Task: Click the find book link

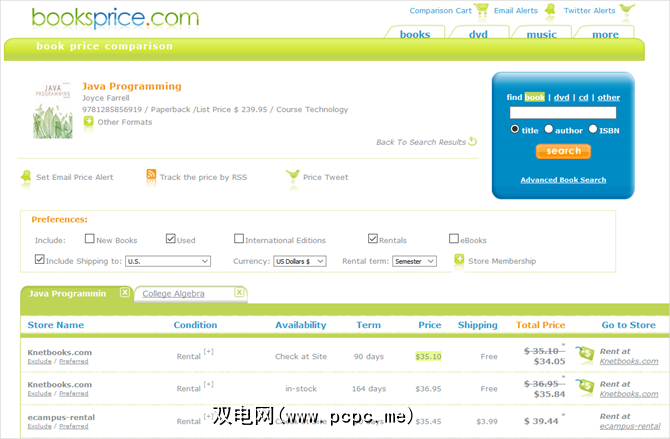Action: coord(535,97)
